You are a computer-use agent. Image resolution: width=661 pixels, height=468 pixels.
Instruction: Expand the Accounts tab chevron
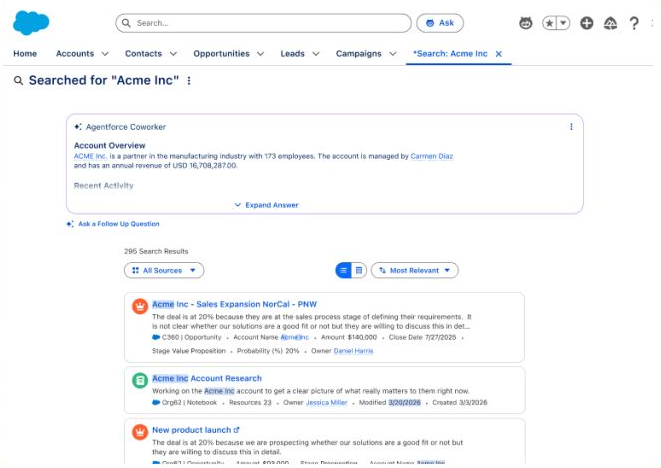coord(105,54)
